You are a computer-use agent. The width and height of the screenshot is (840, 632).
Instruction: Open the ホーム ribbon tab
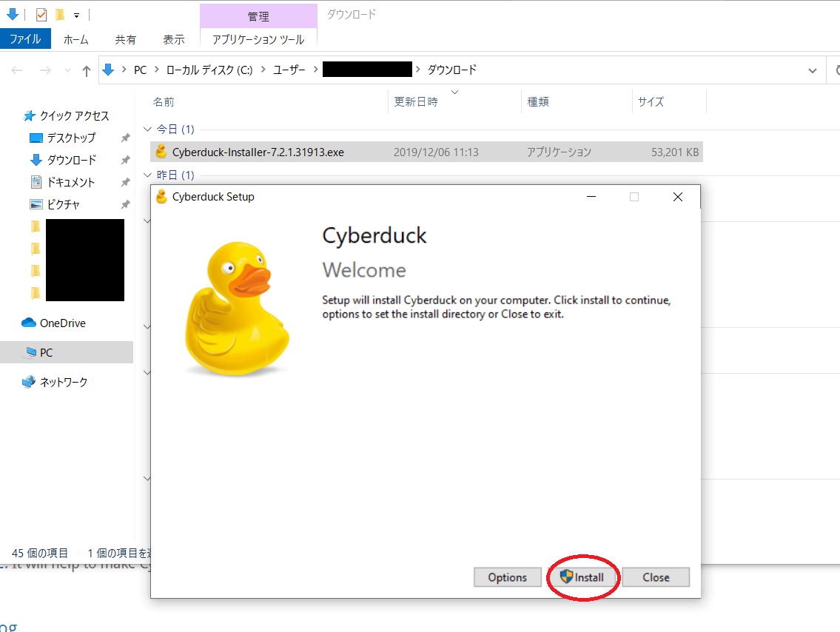[76, 39]
